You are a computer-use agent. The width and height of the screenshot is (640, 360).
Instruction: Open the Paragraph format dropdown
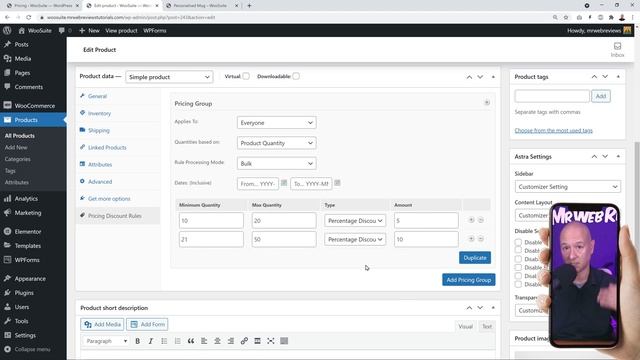(106, 341)
